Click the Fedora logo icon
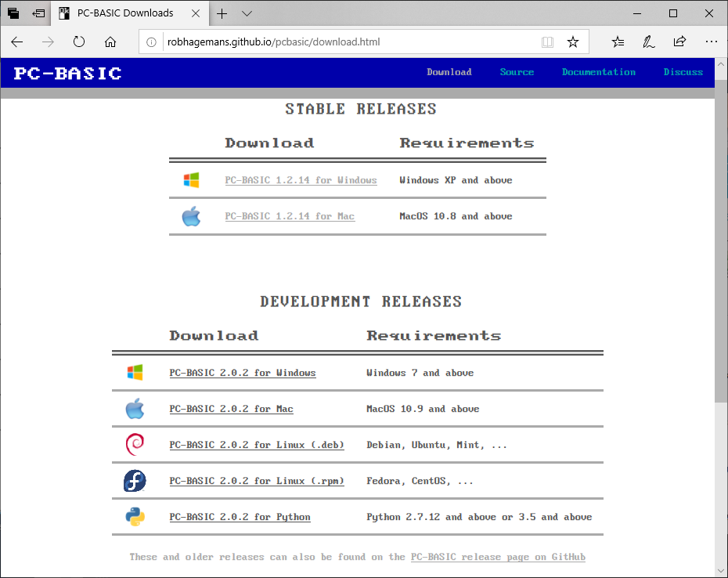 click(x=135, y=481)
